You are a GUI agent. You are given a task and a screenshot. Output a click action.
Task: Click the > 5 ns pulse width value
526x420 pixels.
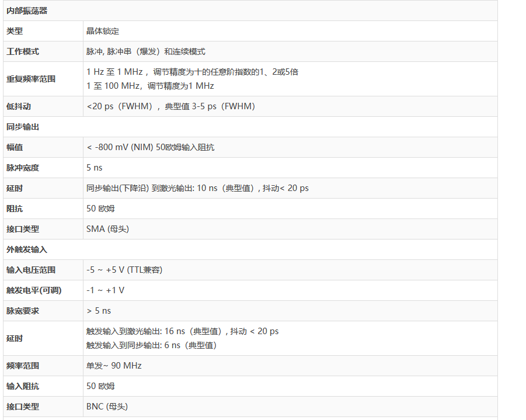(x=99, y=311)
